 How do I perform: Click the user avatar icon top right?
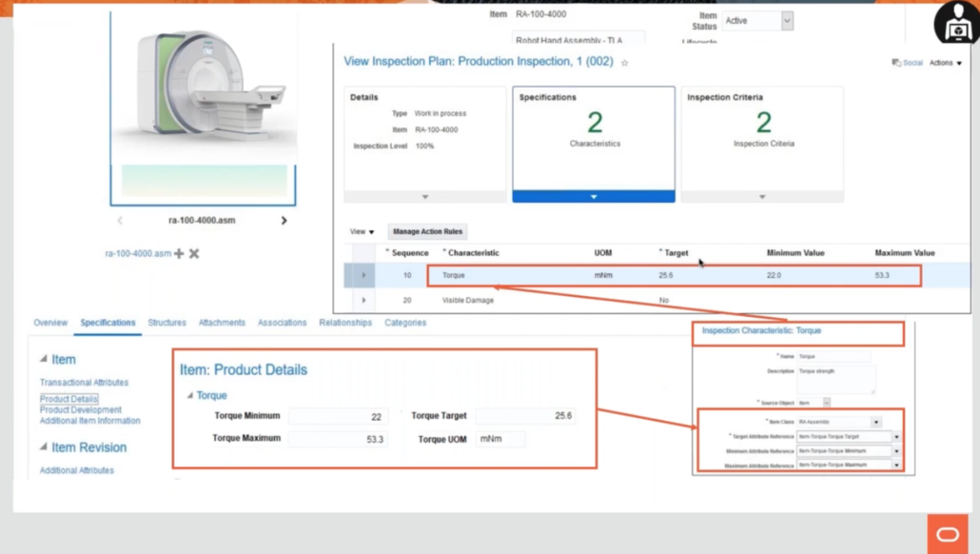click(957, 21)
